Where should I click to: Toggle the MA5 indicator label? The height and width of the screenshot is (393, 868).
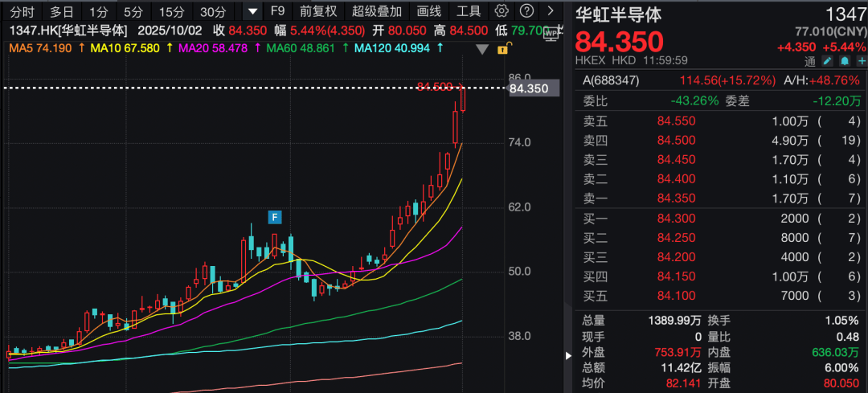[42, 48]
